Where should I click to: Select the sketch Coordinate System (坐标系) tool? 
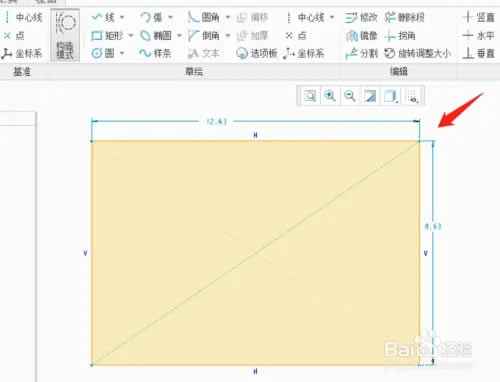pos(304,53)
